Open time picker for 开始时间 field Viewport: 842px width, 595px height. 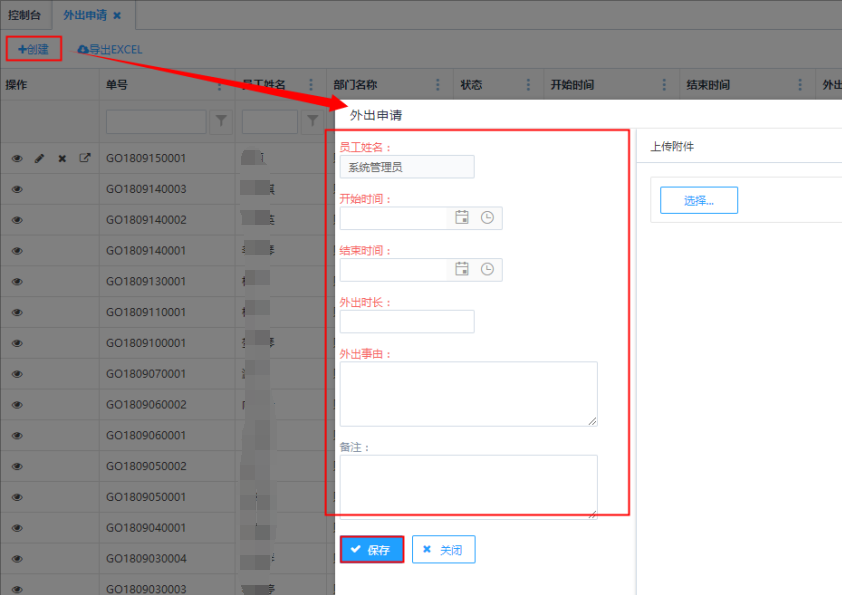pyautogui.click(x=487, y=217)
